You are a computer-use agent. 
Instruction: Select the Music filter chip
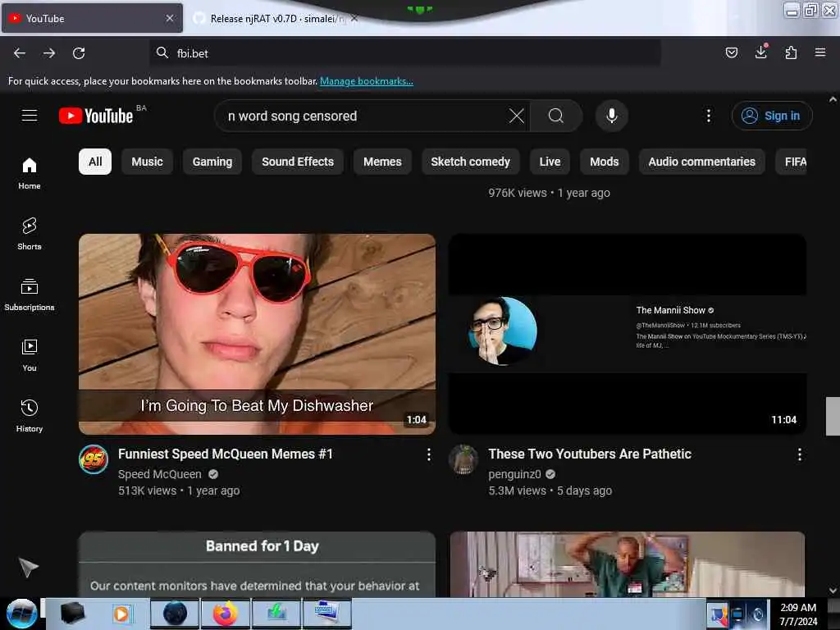[148, 162]
